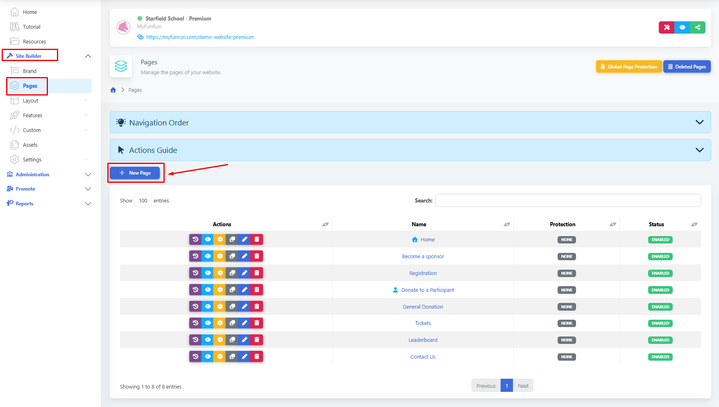
Task: View the Leaderboard page via eye icon
Action: click(208, 340)
